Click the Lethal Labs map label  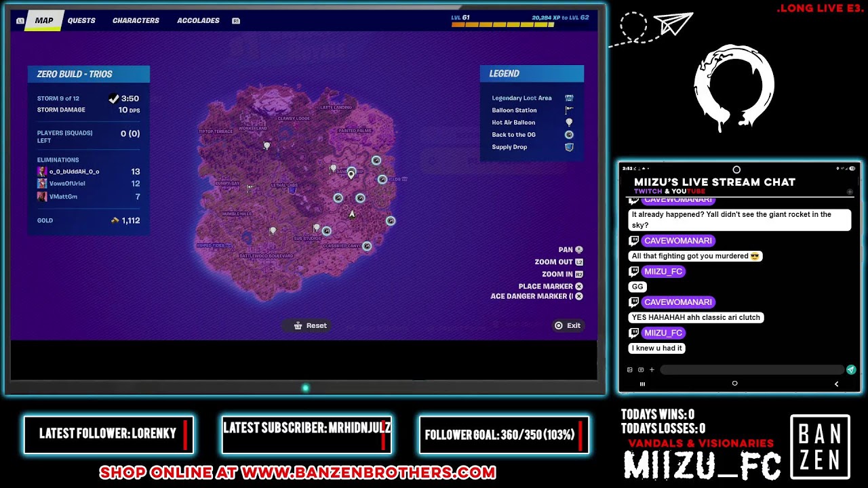coord(284,185)
